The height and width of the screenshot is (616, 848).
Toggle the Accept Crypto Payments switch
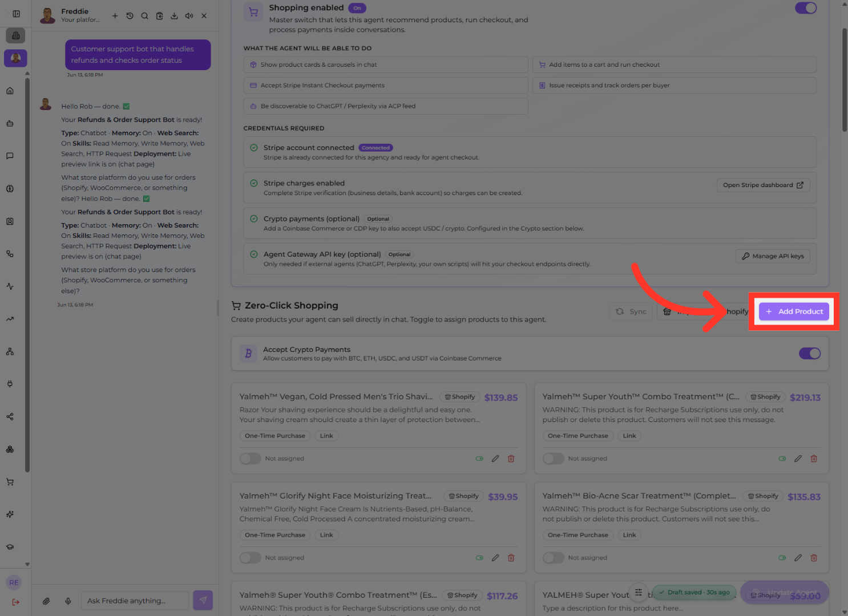[x=810, y=354]
